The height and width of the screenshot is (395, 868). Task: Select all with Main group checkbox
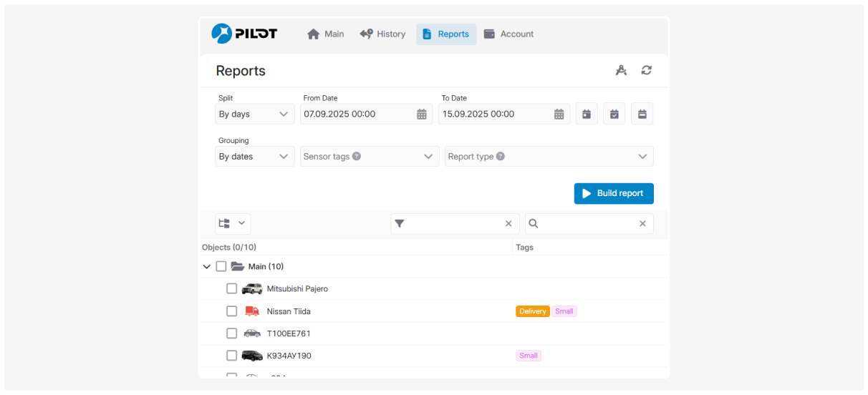pyautogui.click(x=221, y=267)
